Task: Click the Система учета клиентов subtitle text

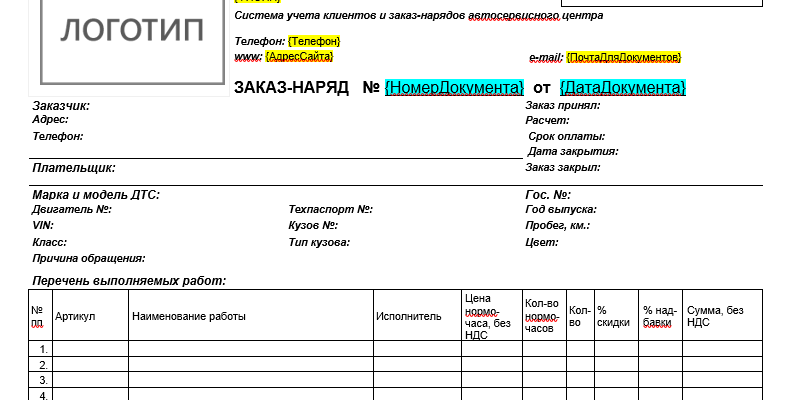Action: coord(419,16)
